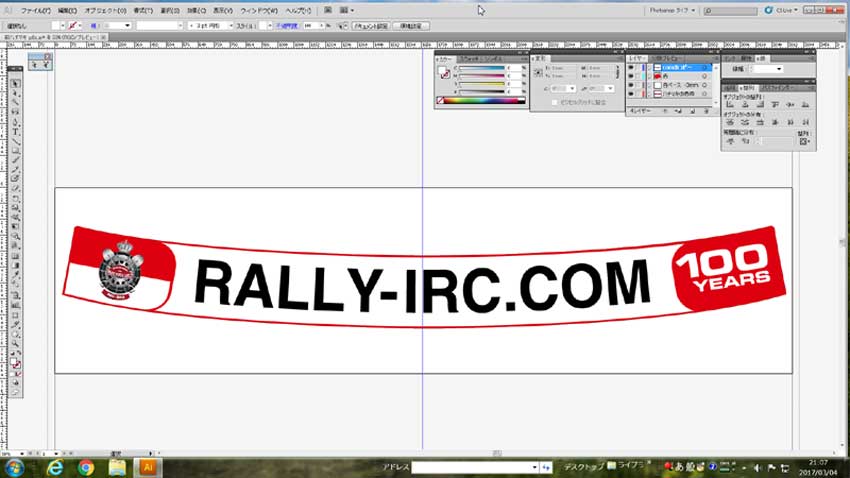
Task: Click the Adobe Illustrator taskbar button
Action: [x=148, y=467]
